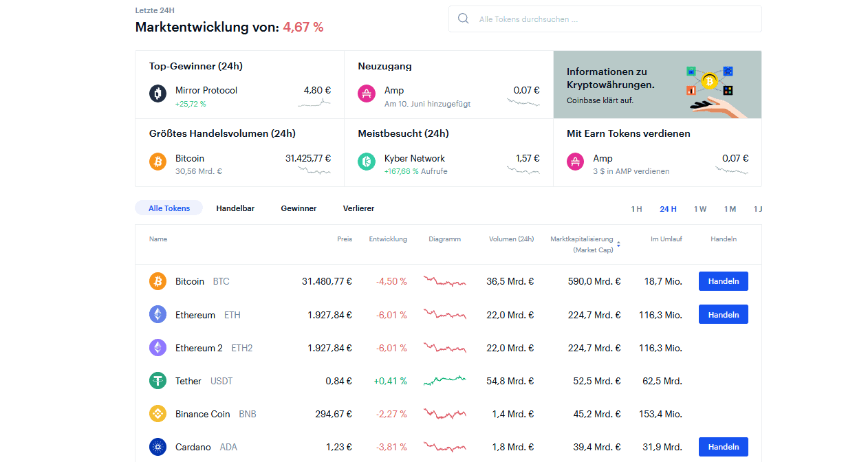Click the Kyber Network mini chart
868x462 pixels.
pos(523,170)
